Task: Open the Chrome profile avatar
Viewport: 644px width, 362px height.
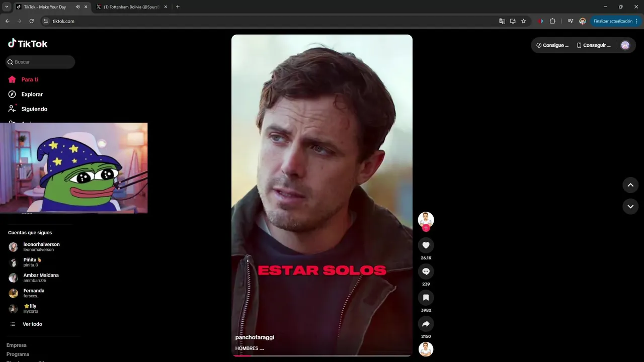Action: point(582,21)
